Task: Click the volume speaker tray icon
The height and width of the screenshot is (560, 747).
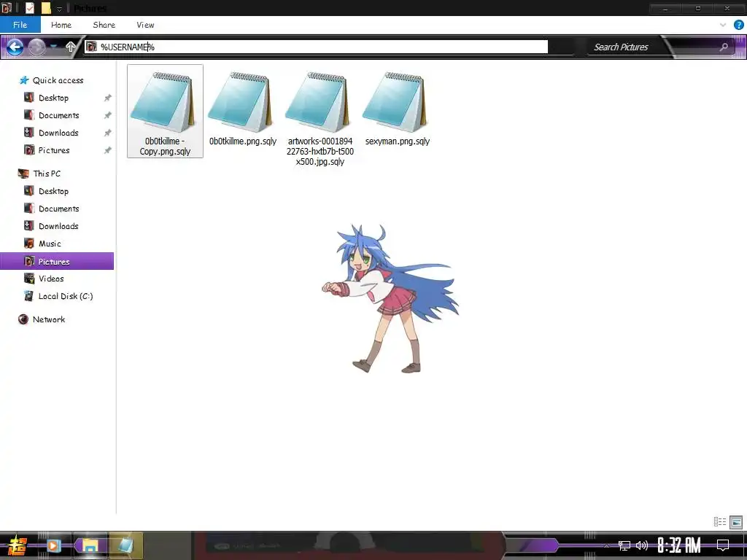Action: [x=642, y=545]
